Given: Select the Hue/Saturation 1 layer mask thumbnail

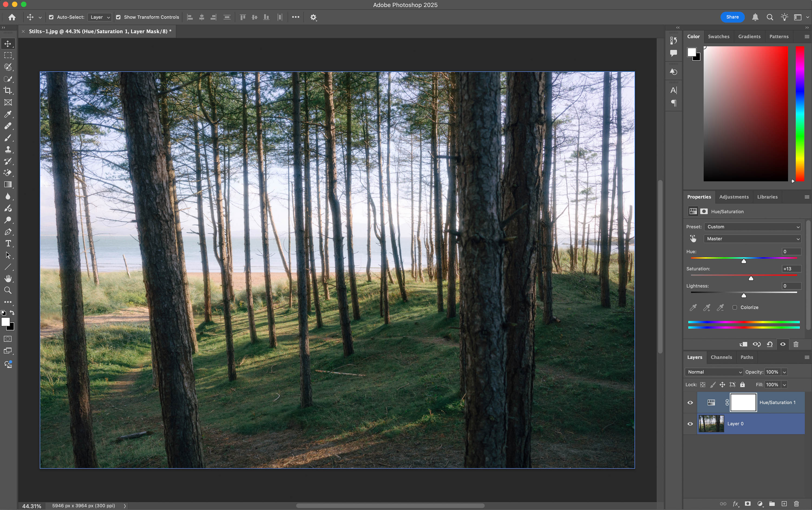Looking at the screenshot, I should click(x=743, y=402).
